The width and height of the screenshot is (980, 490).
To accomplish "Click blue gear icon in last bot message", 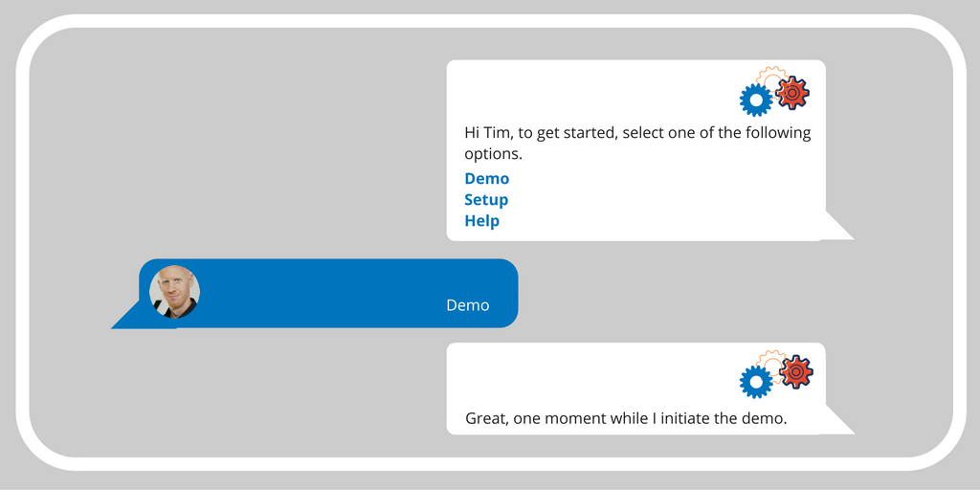I will point(756,382).
